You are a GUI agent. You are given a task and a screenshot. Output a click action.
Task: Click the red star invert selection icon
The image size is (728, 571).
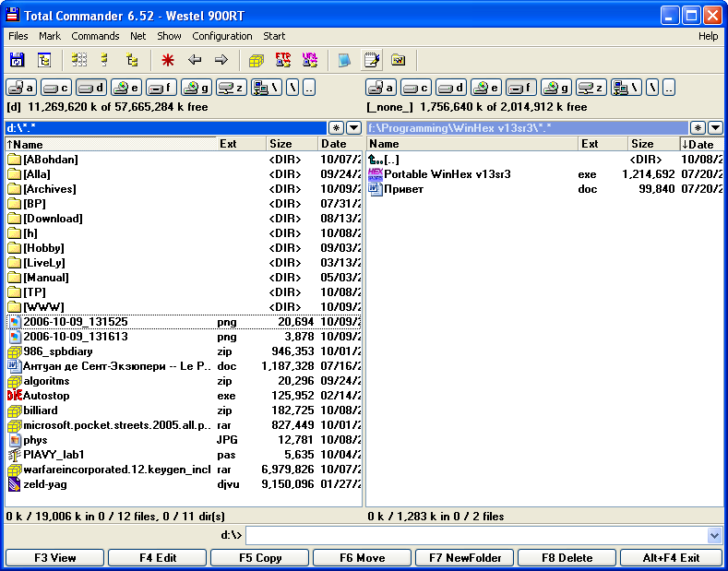[x=167, y=60]
